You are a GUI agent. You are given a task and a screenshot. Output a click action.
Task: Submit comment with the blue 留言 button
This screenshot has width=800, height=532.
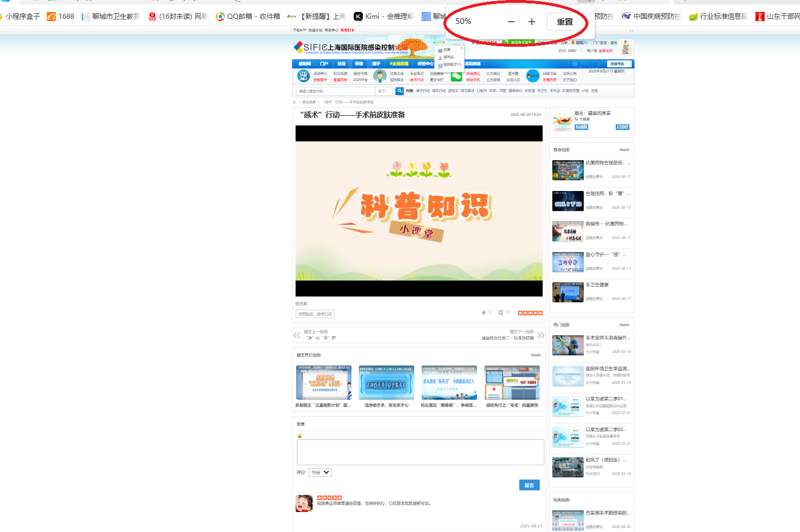pos(529,485)
